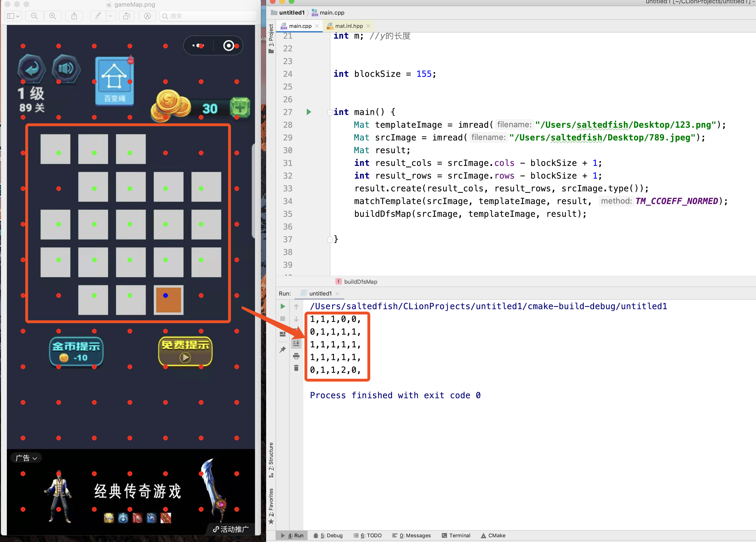Viewport: 756px width, 542px height.
Task: Click the print output icon in Run panel
Action: [x=296, y=356]
